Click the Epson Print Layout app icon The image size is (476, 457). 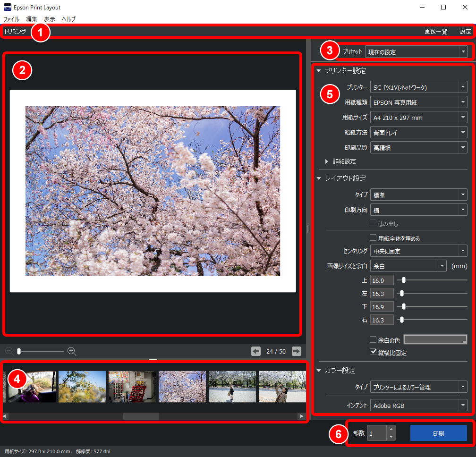[7, 7]
